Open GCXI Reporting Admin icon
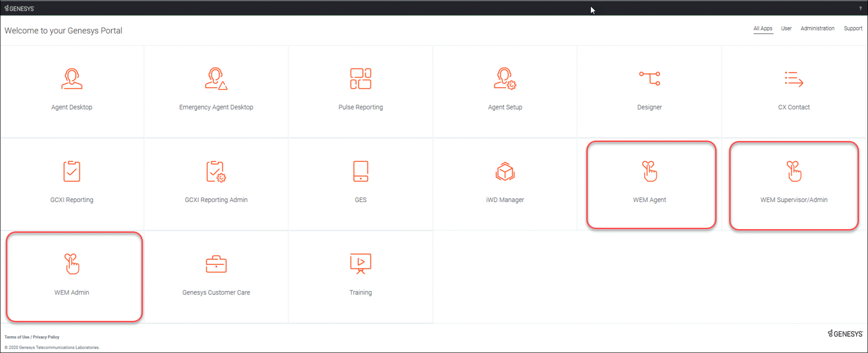The height and width of the screenshot is (353, 868). pyautogui.click(x=216, y=171)
